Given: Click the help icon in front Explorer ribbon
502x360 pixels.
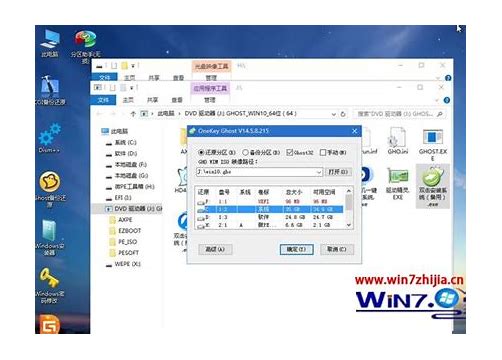Looking at the screenshot, I should click(447, 100).
